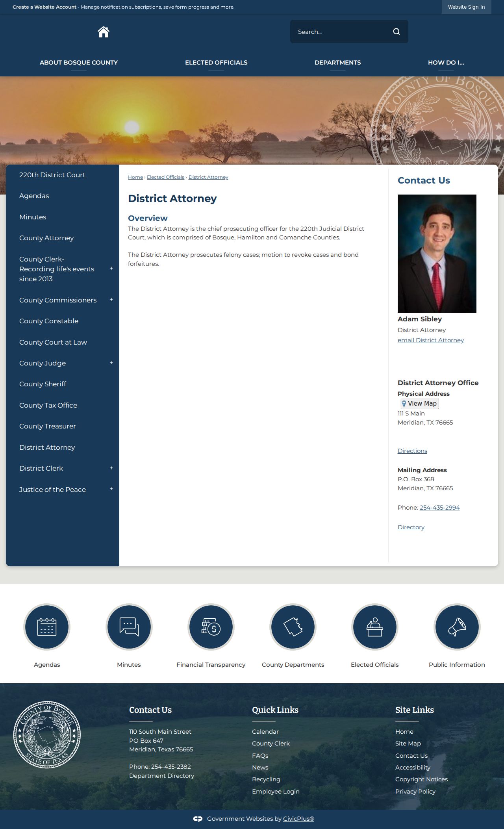Open FAQs quick link
The height and width of the screenshot is (829, 504).
pos(260,756)
